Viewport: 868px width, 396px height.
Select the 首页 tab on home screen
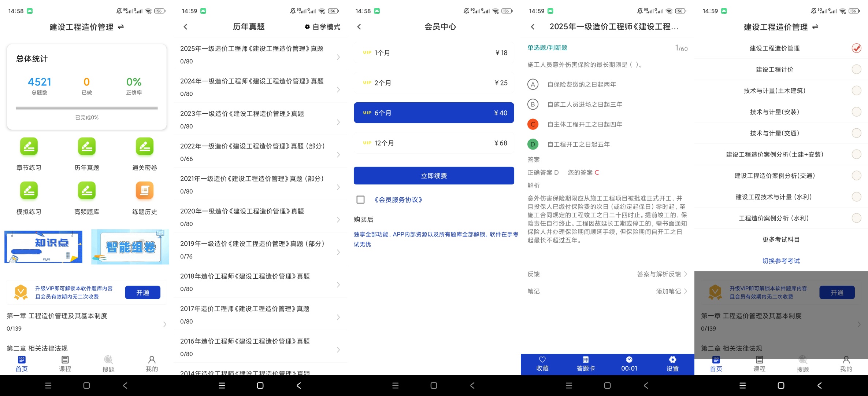point(22,364)
